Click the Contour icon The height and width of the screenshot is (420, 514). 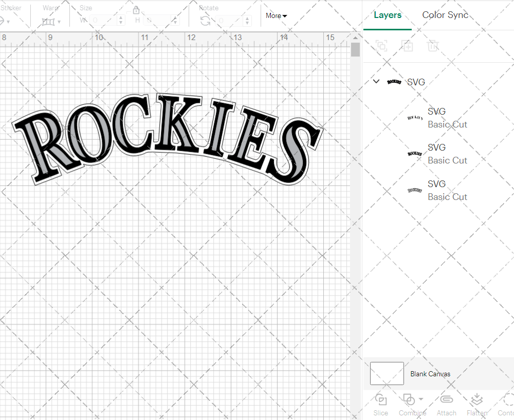click(508, 399)
